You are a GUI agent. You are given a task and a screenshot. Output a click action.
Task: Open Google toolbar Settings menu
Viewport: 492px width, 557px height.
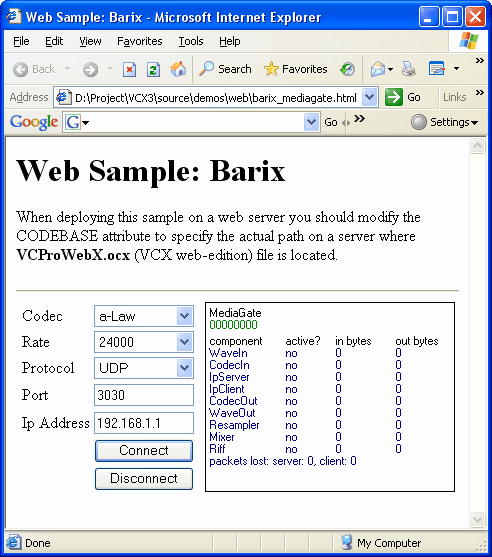click(444, 122)
